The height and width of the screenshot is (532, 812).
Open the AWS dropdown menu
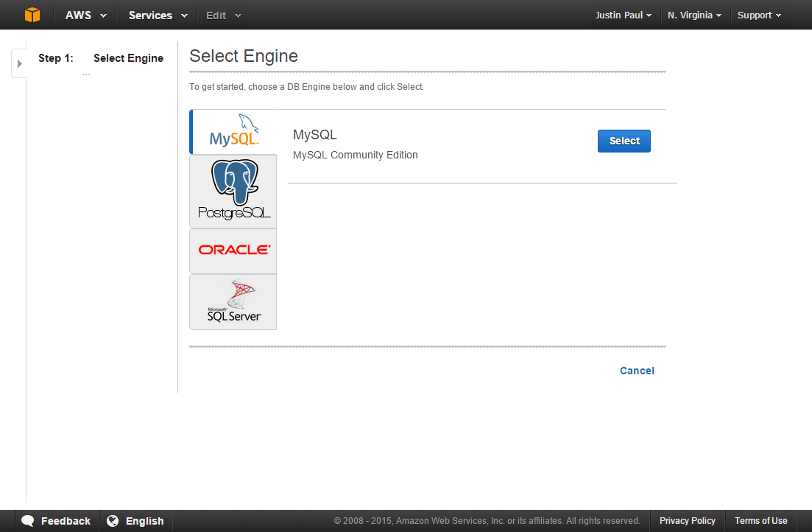86,15
